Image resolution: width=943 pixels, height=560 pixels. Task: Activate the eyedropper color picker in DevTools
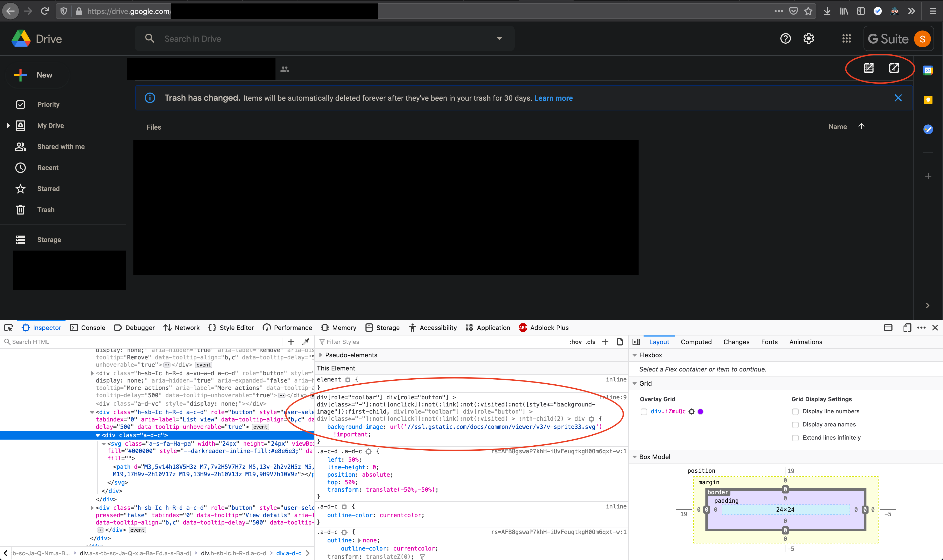click(x=306, y=342)
